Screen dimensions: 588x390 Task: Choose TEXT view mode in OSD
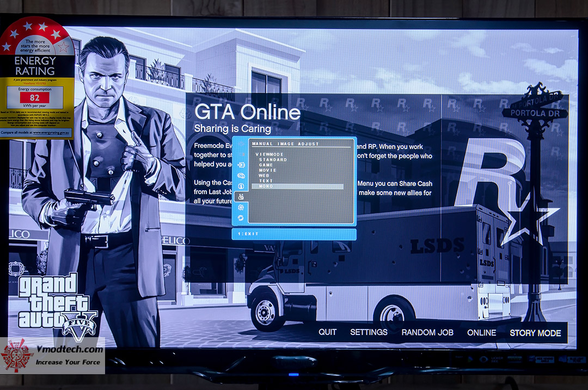point(266,181)
